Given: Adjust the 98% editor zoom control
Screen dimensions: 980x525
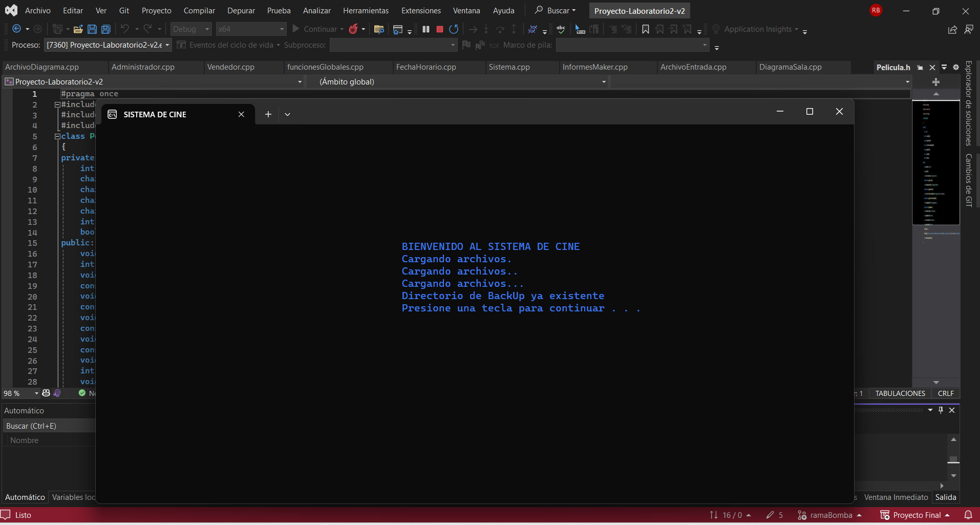Looking at the screenshot, I should pyautogui.click(x=20, y=393).
